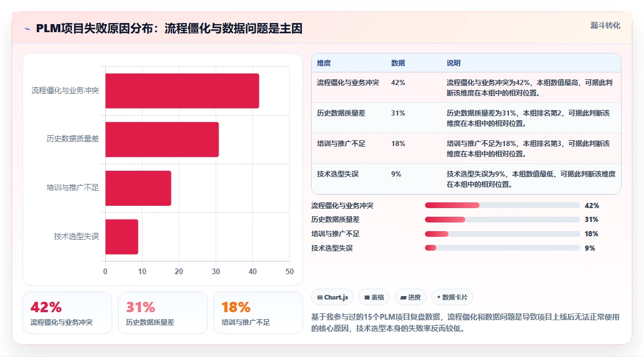Click the x-axis tick label 30

coord(216,271)
